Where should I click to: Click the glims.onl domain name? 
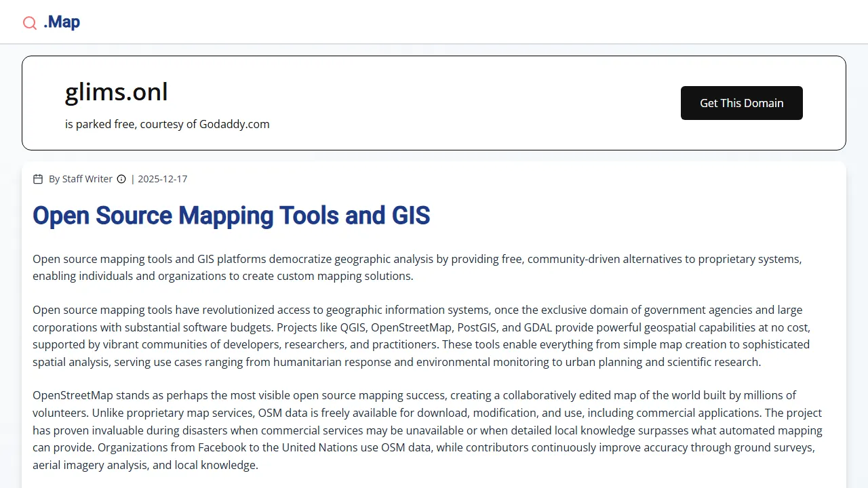coord(116,92)
